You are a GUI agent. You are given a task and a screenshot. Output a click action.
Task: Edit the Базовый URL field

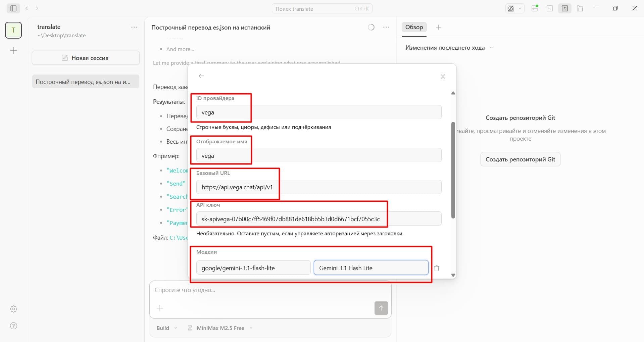tap(319, 187)
